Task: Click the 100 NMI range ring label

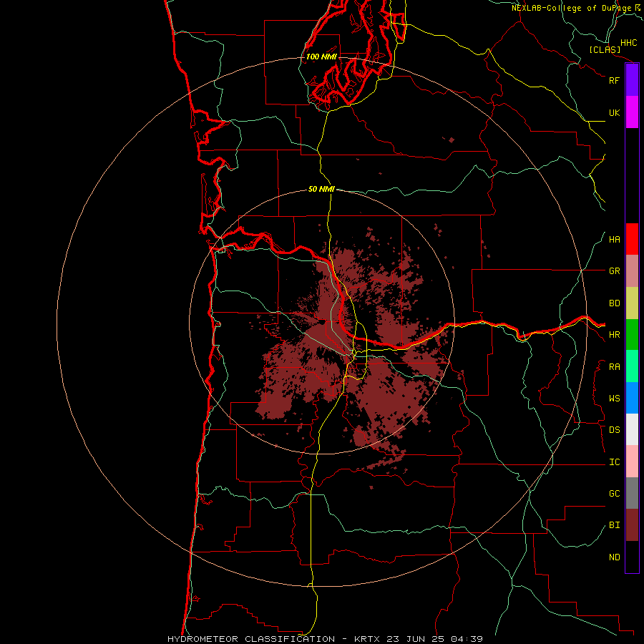Action: pos(321,57)
